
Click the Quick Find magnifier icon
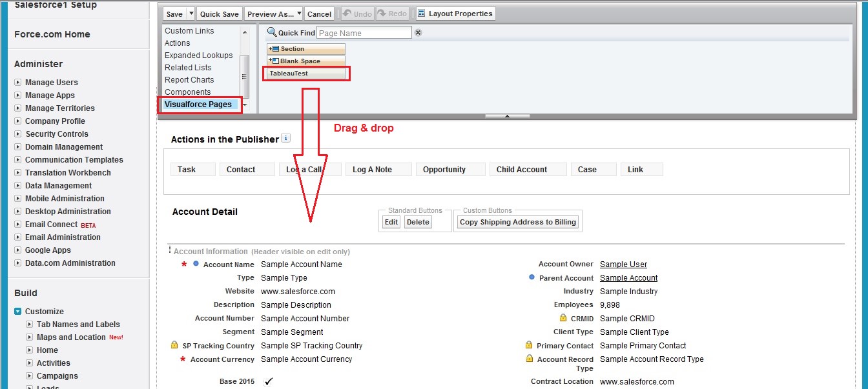(x=272, y=32)
